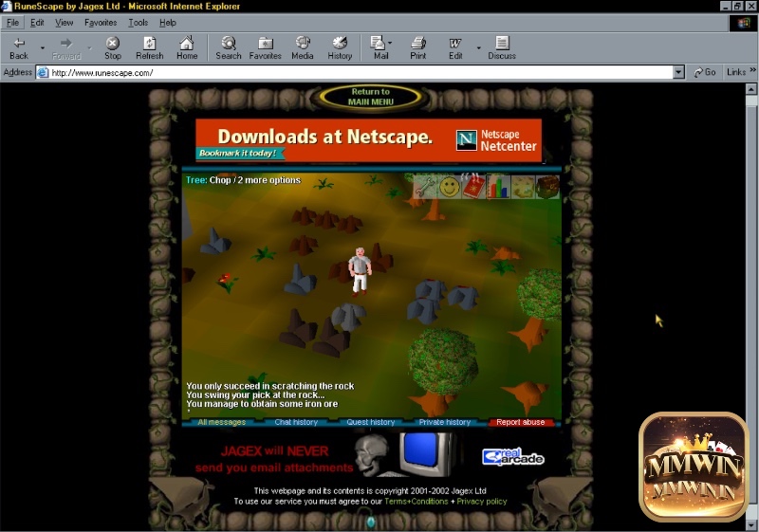This screenshot has height=532, width=759.
Task: Open the address bar dropdown arrow
Action: pos(678,72)
